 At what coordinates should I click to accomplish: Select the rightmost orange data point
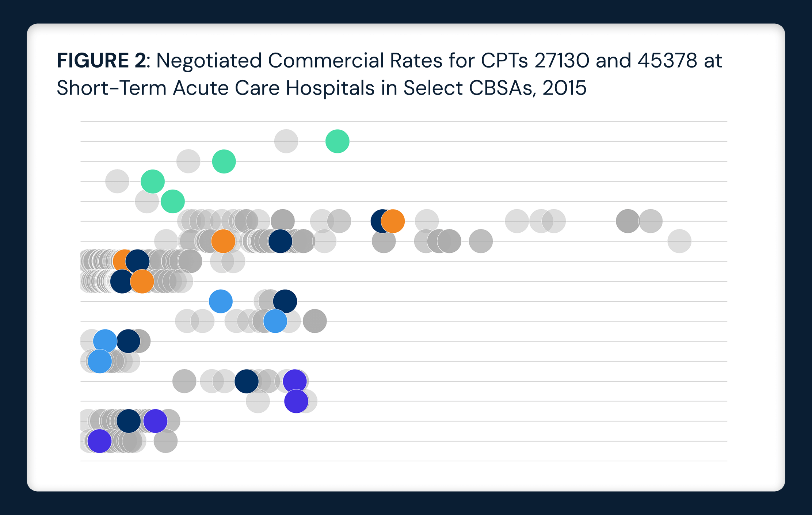393,221
